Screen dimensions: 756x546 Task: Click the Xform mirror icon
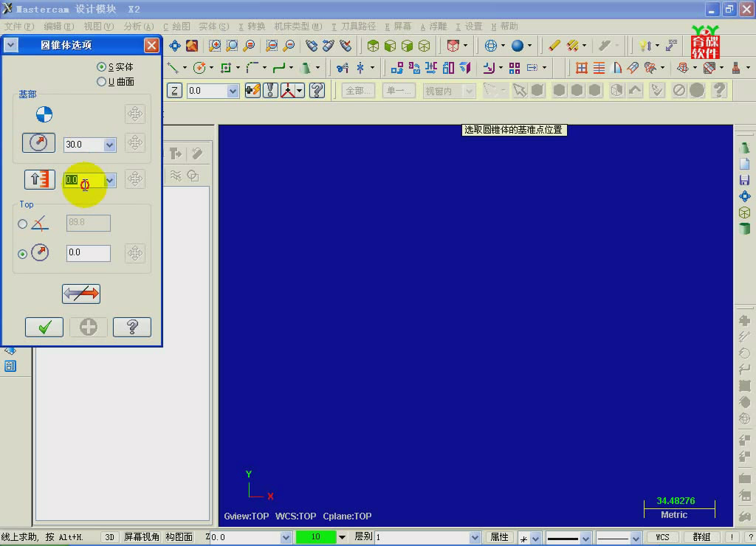[x=431, y=68]
